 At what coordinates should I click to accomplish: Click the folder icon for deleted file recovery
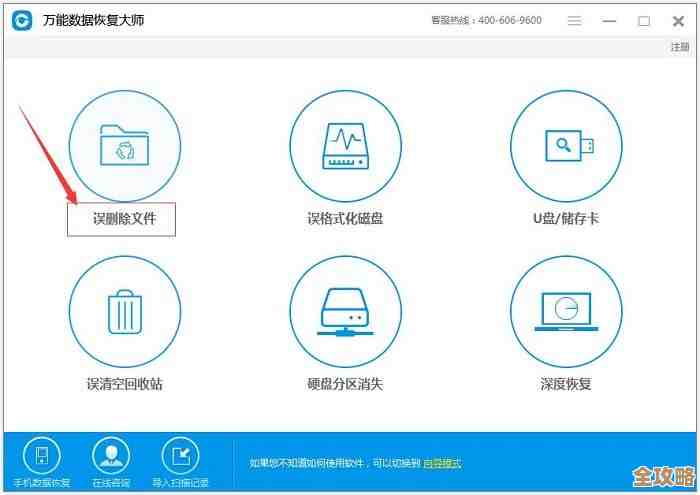tap(125, 146)
